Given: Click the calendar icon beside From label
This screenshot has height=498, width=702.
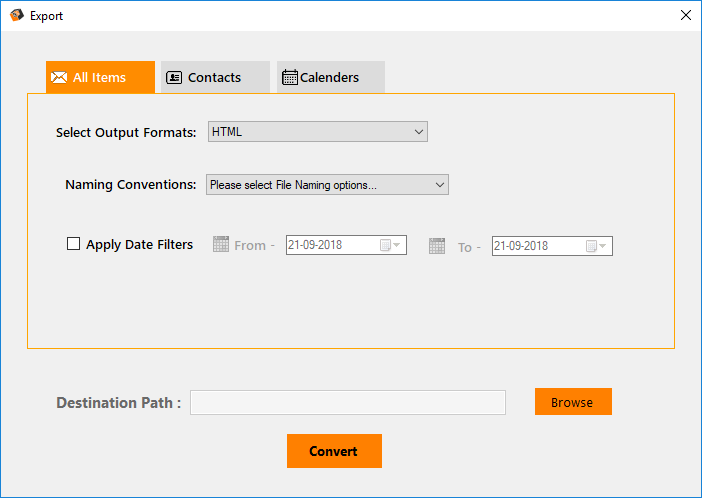Looking at the screenshot, I should [221, 245].
